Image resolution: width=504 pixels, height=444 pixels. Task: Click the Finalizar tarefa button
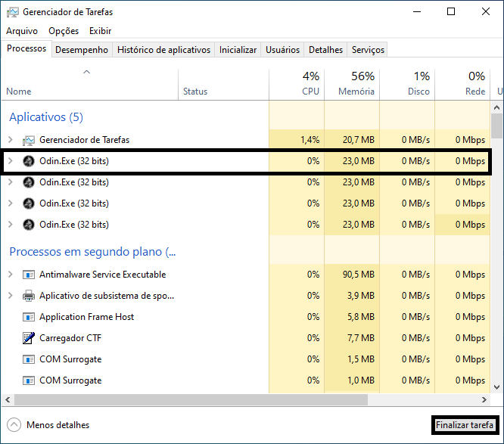(x=465, y=425)
